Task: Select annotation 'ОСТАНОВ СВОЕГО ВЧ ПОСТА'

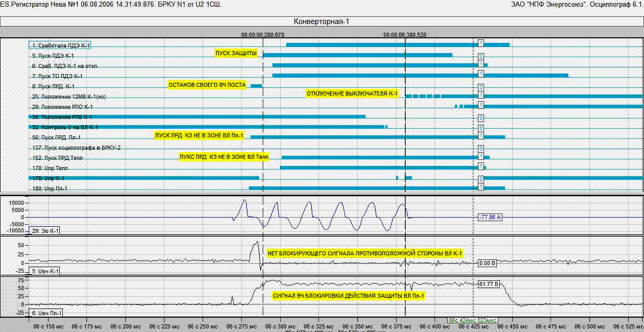Action: coord(207,85)
